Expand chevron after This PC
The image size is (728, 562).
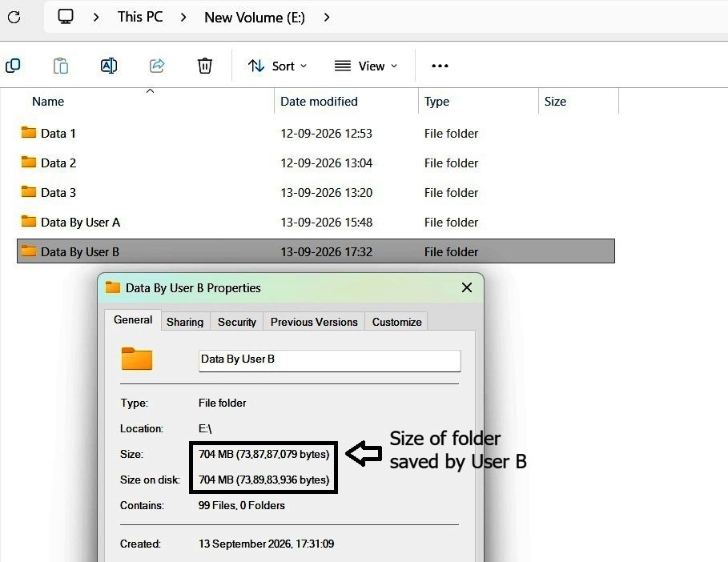pyautogui.click(x=183, y=17)
